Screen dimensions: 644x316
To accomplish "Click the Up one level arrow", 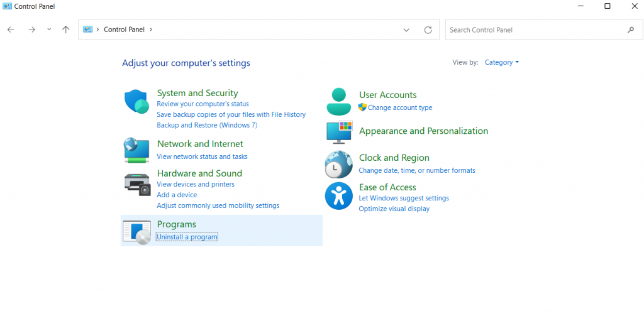I will coord(66,30).
